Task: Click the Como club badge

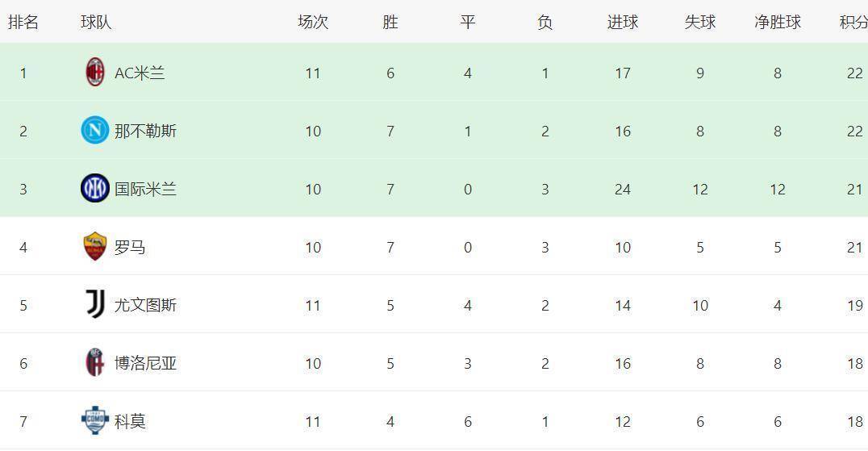Action: pyautogui.click(x=95, y=421)
